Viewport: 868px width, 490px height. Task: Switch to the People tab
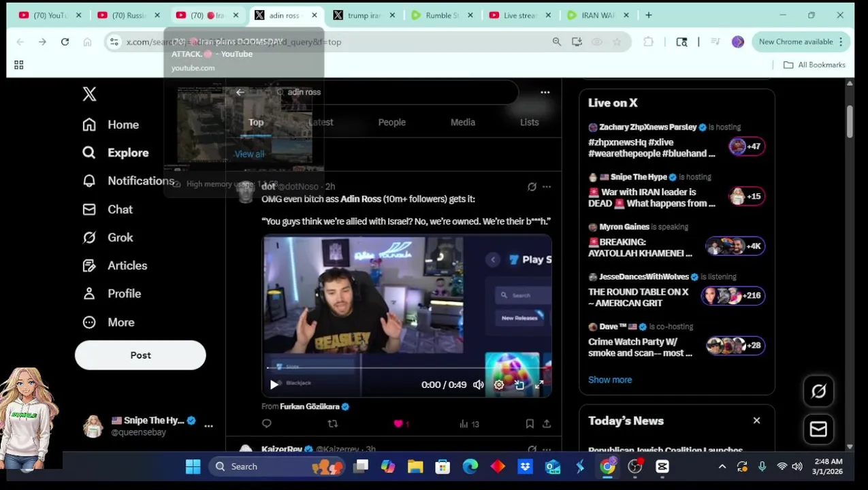(x=391, y=122)
